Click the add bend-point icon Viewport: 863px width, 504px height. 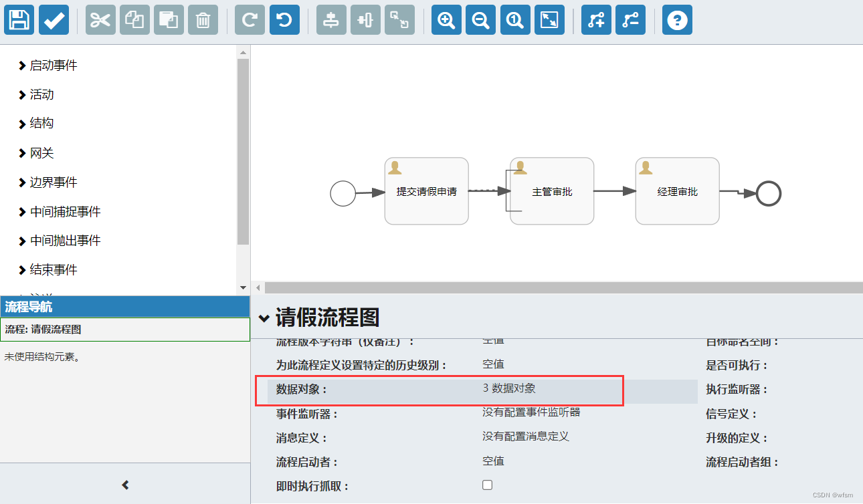pos(596,20)
